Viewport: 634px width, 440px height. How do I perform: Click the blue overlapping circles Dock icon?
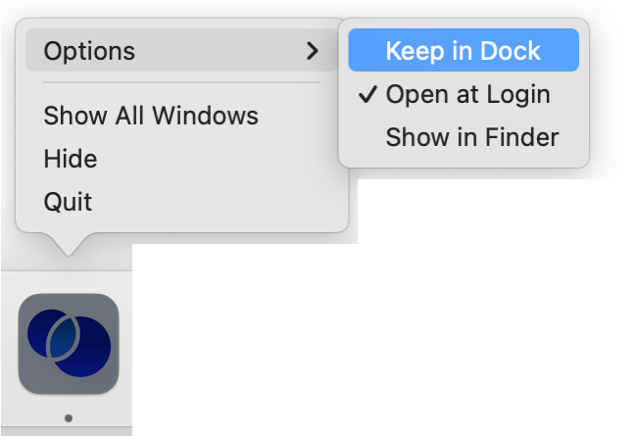point(68,343)
